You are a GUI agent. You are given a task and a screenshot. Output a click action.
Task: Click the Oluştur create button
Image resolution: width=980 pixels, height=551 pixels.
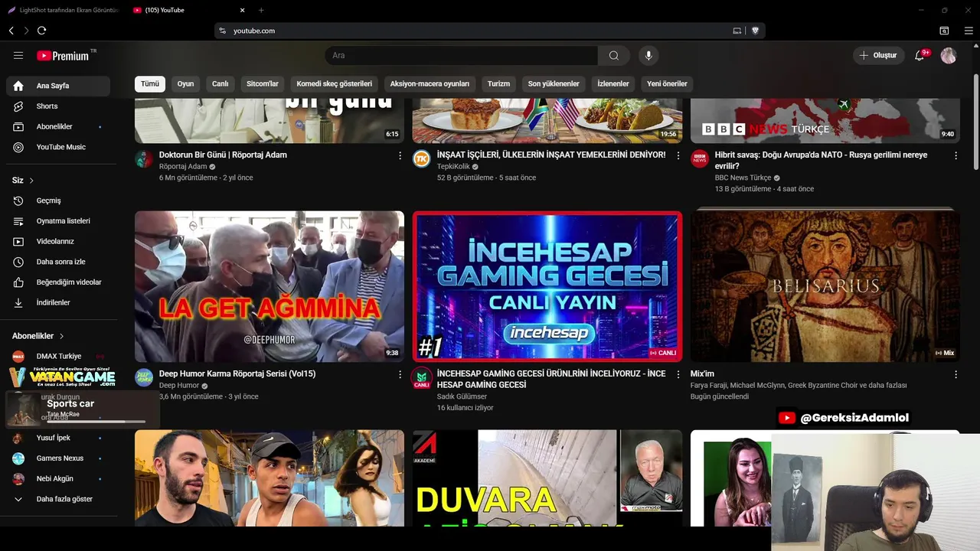878,55
